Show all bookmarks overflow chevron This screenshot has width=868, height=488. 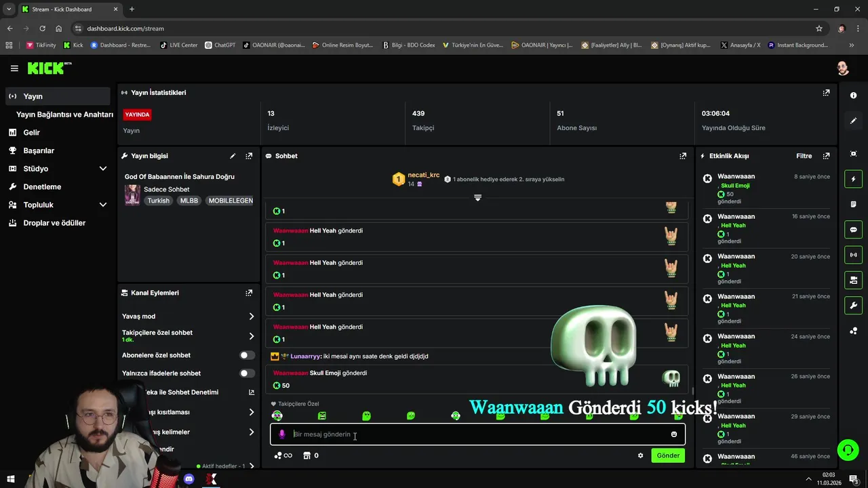[x=850, y=45]
